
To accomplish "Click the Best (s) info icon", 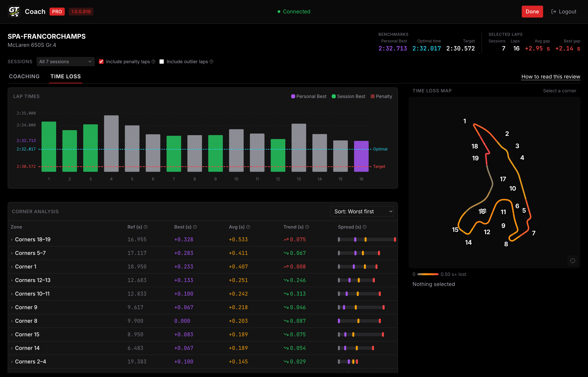I will point(195,227).
